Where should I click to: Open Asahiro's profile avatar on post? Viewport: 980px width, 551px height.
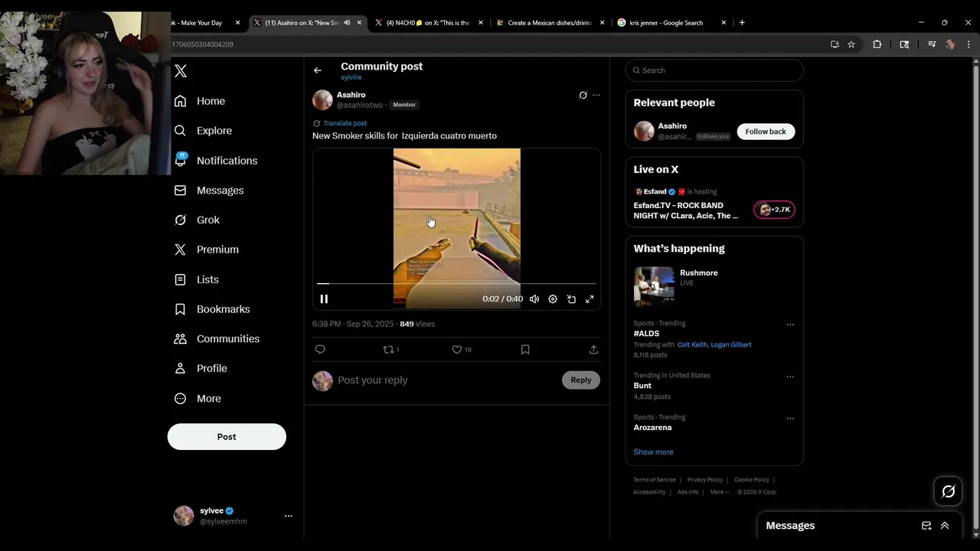pos(322,99)
